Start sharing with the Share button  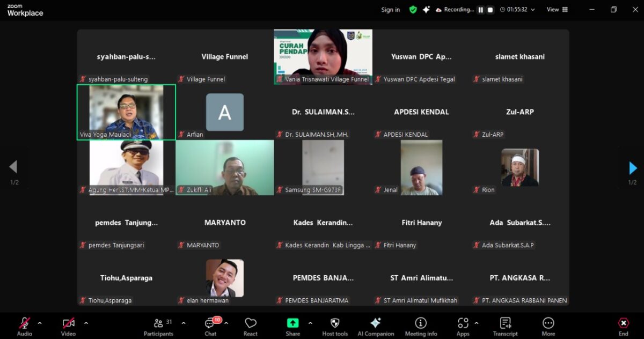click(x=292, y=326)
